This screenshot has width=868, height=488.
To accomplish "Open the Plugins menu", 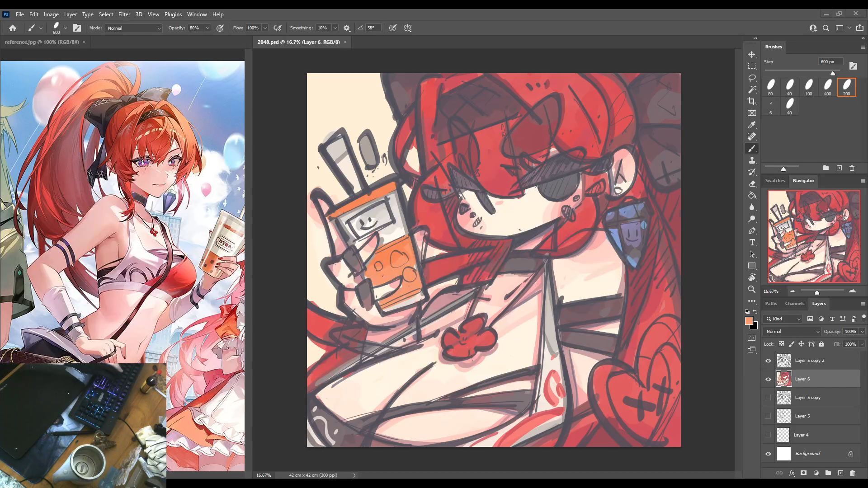I will click(173, 14).
